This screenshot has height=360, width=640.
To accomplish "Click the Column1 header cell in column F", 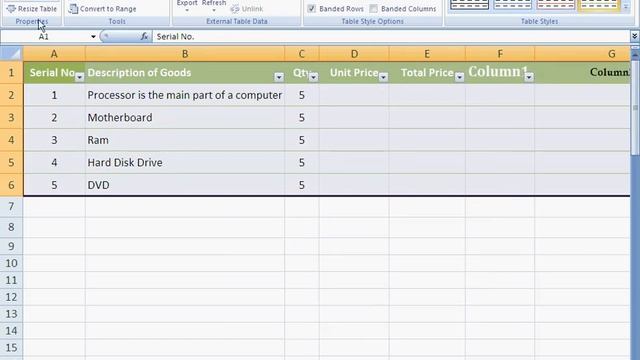I will point(500,73).
